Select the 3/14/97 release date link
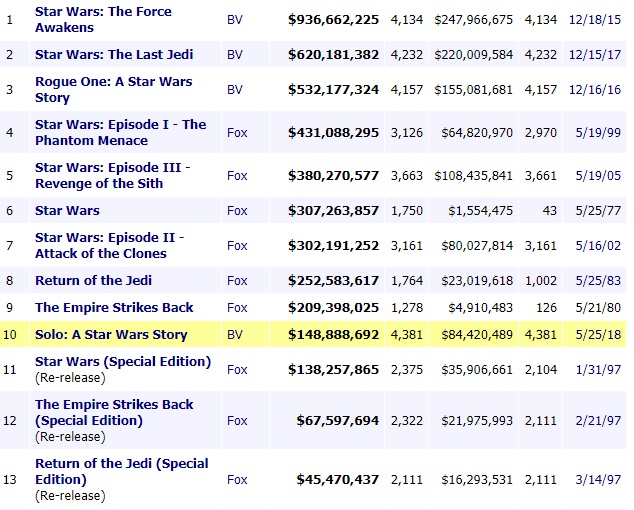 597,478
